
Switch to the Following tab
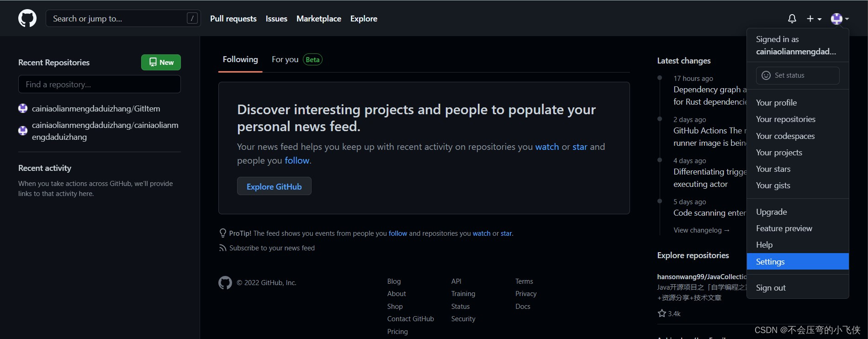240,59
